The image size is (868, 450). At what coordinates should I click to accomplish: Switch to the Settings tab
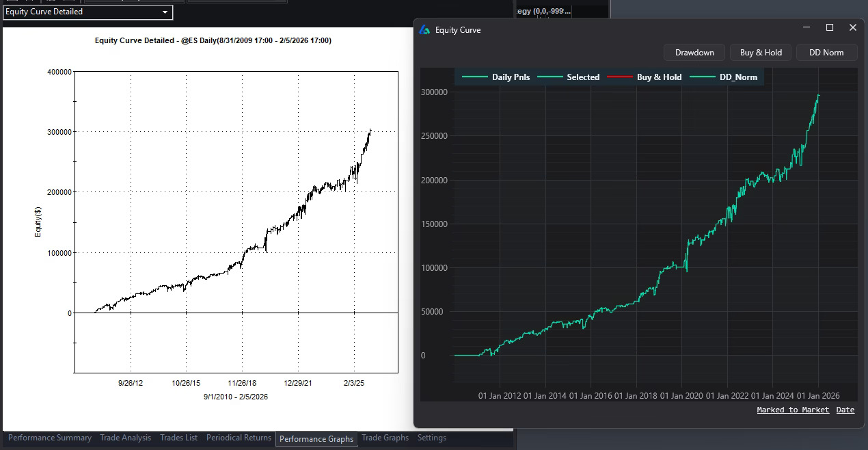tap(431, 438)
